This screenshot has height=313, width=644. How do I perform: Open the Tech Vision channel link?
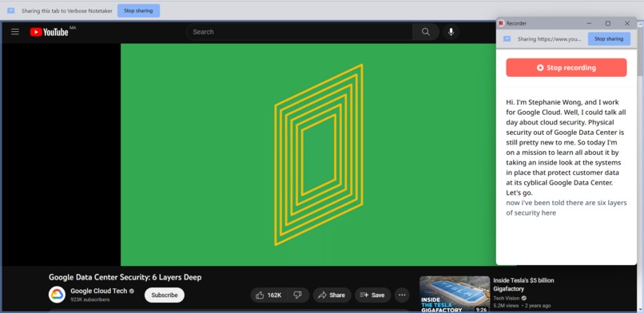coord(507,299)
